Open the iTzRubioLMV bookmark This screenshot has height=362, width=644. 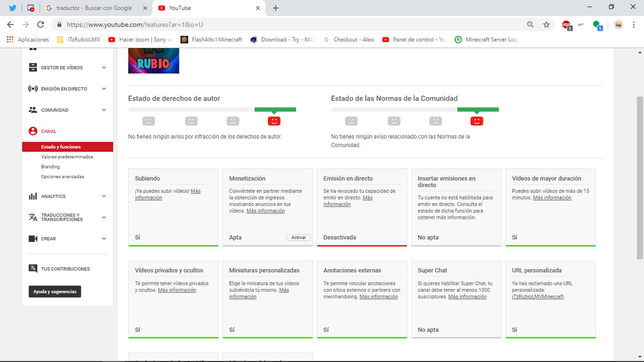click(x=80, y=39)
